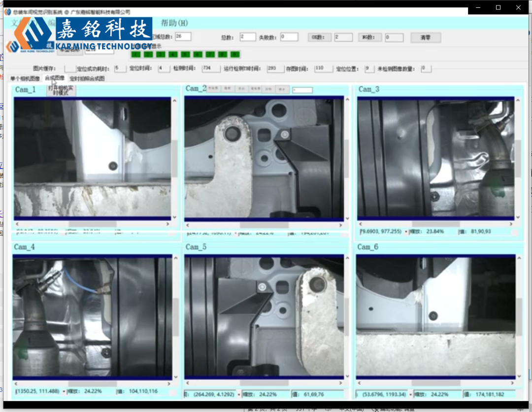This screenshot has width=532, height=412.
Task: Click the Cam_5 camera image
Action: [264, 316]
